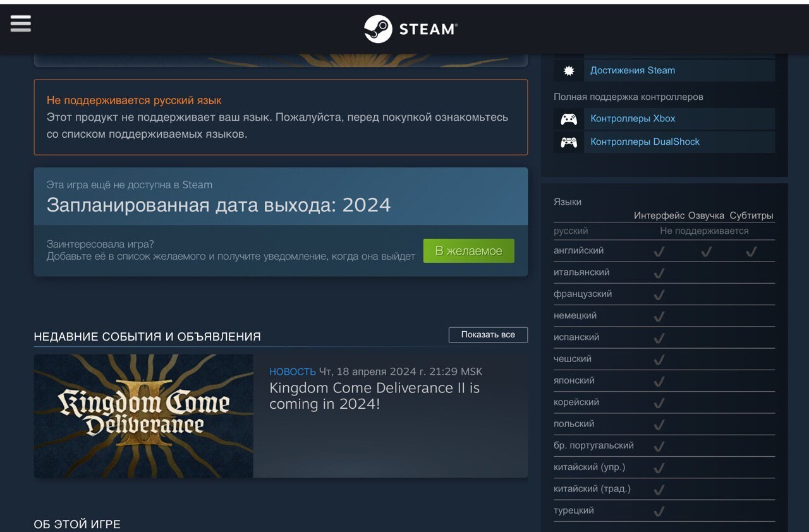Click the испанский language label
809x532 pixels.
(576, 337)
